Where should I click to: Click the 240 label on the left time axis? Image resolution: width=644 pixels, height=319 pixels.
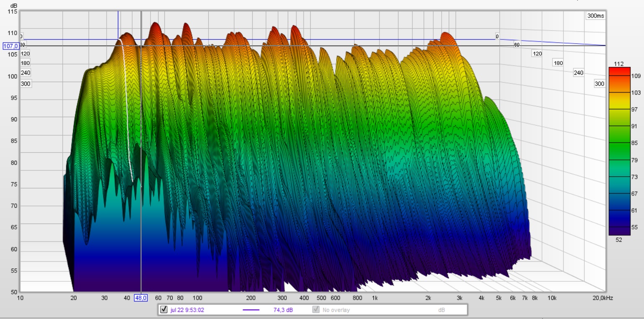26,73
